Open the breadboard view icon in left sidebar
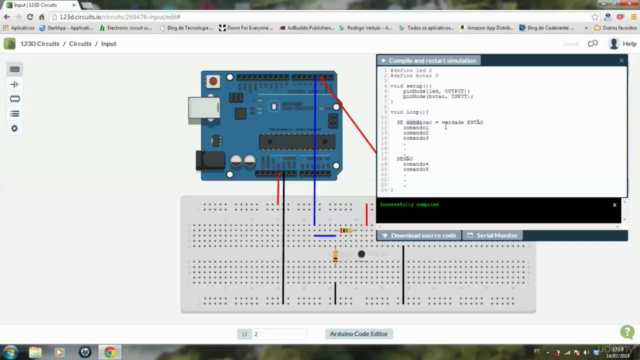The height and width of the screenshot is (360, 640). click(15, 69)
